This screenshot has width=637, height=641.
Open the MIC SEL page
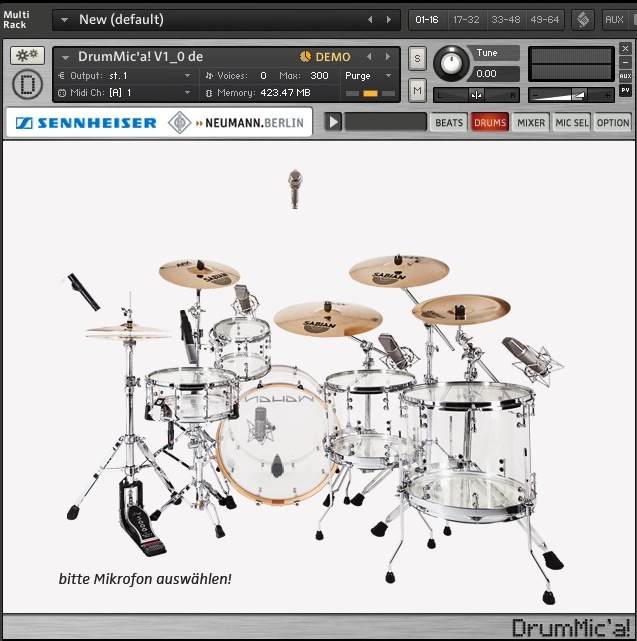(572, 123)
